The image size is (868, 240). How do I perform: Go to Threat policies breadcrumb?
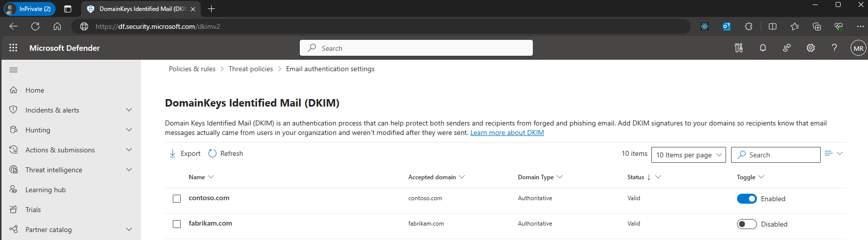click(x=250, y=69)
